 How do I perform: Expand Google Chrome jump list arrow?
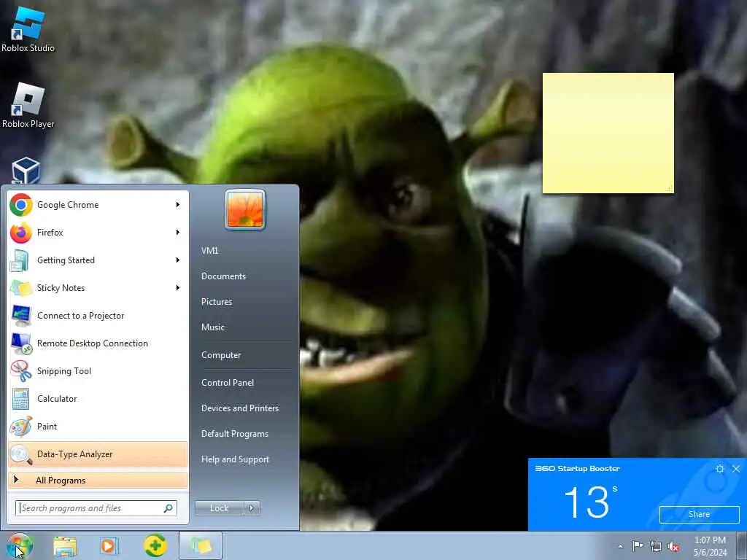pos(178,205)
